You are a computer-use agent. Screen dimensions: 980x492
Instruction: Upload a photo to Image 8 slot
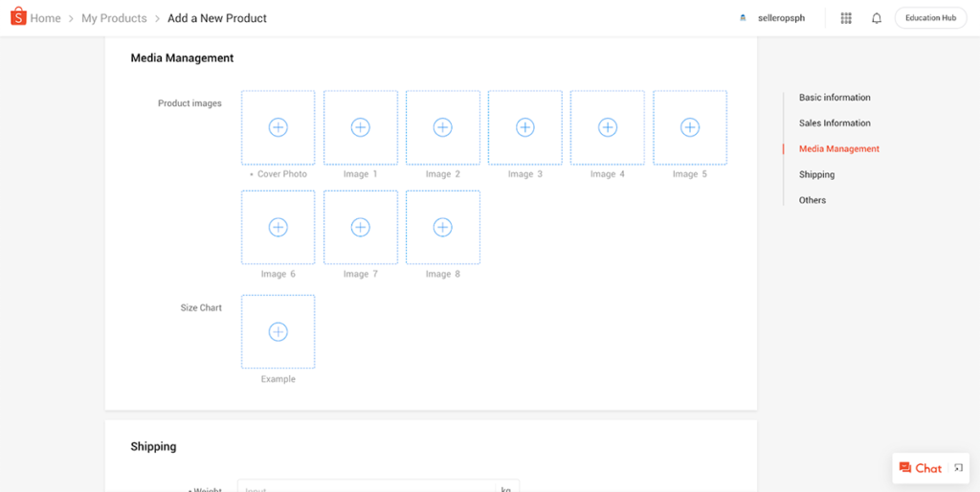(442, 227)
